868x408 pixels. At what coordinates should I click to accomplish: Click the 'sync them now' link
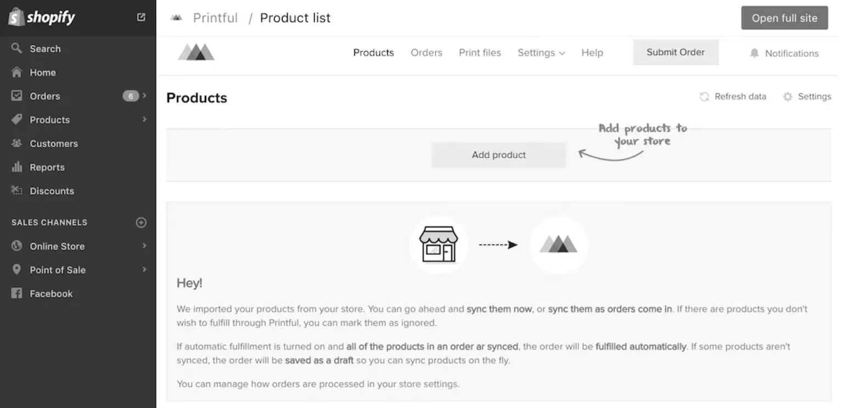499,309
